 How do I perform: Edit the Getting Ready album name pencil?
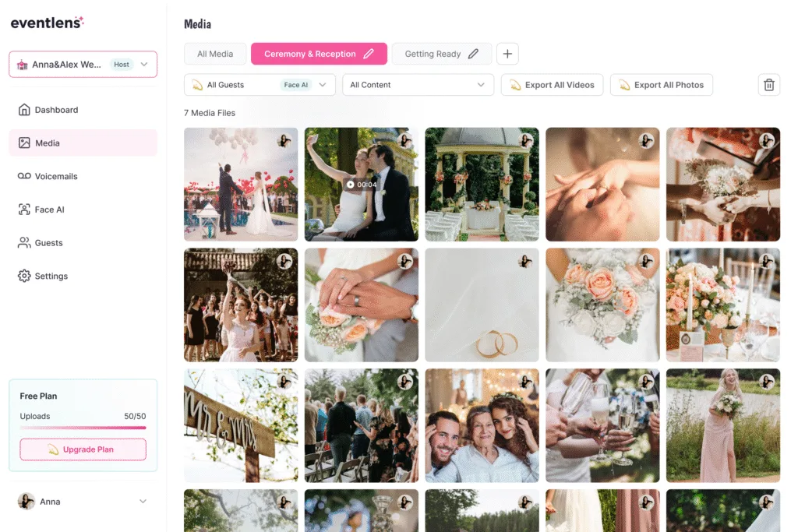pyautogui.click(x=473, y=54)
